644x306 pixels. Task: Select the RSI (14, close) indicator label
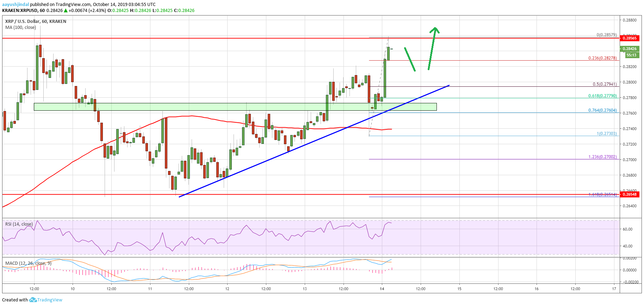19,224
